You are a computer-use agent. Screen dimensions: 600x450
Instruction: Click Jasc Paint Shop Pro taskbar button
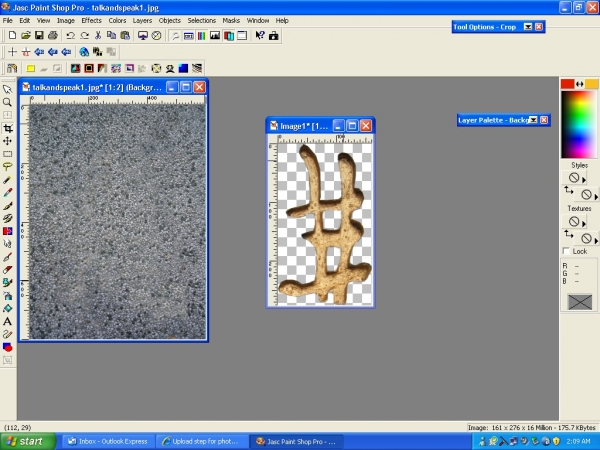pos(296,442)
